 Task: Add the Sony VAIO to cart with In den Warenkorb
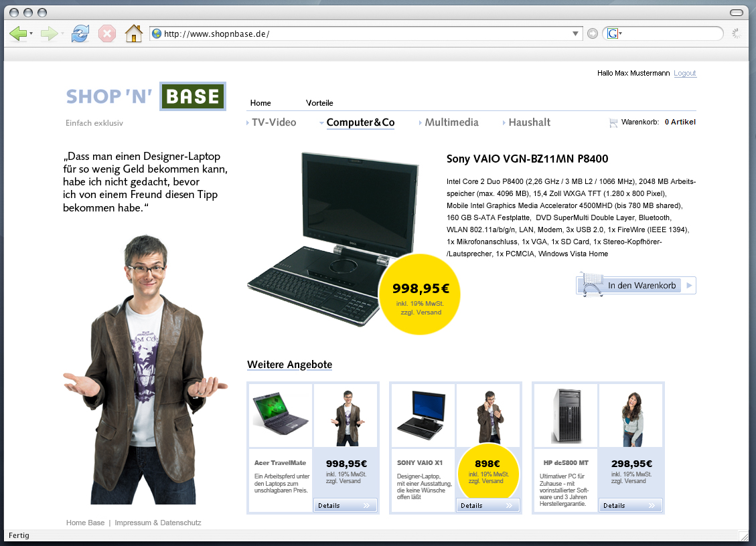tap(636, 285)
